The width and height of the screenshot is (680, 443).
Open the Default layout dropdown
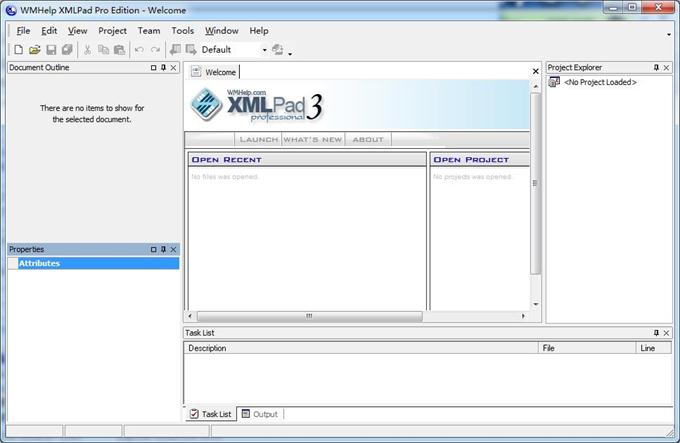[265, 50]
